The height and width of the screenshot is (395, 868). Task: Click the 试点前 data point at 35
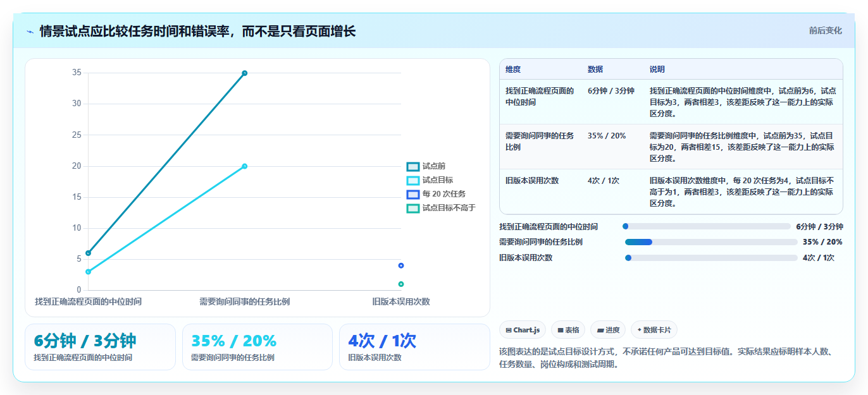pos(244,73)
